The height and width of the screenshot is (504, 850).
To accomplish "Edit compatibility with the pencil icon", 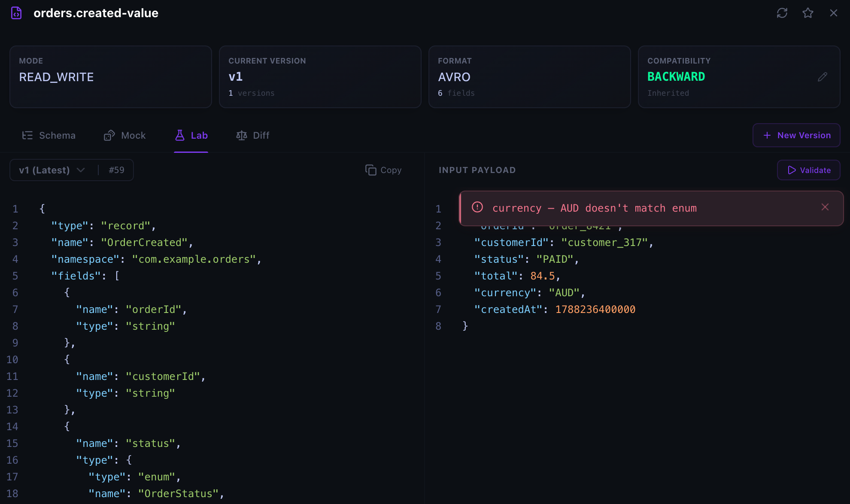I will coord(823,77).
